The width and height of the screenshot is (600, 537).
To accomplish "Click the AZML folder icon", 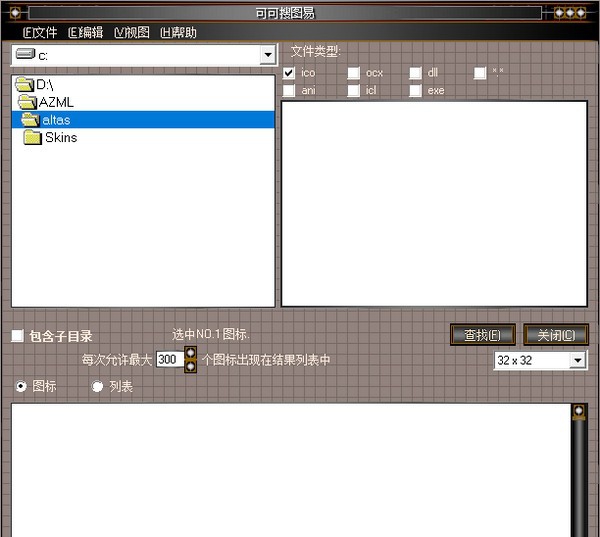I will click(28, 102).
